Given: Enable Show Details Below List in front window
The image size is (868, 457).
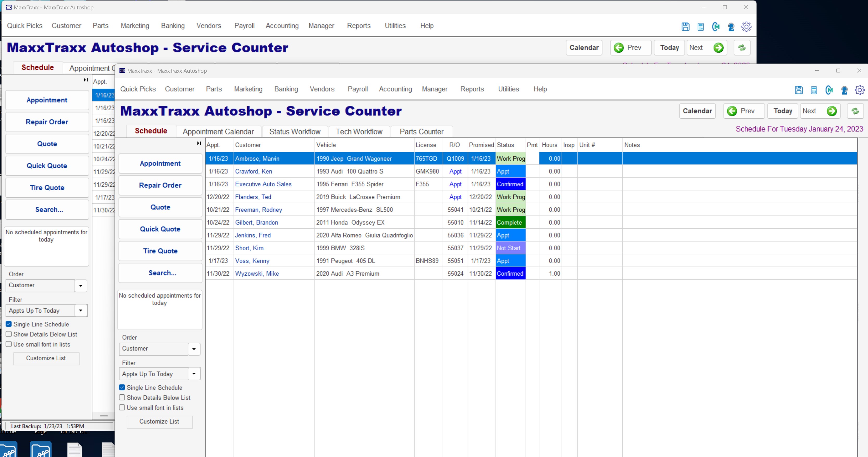Looking at the screenshot, I should [x=122, y=398].
